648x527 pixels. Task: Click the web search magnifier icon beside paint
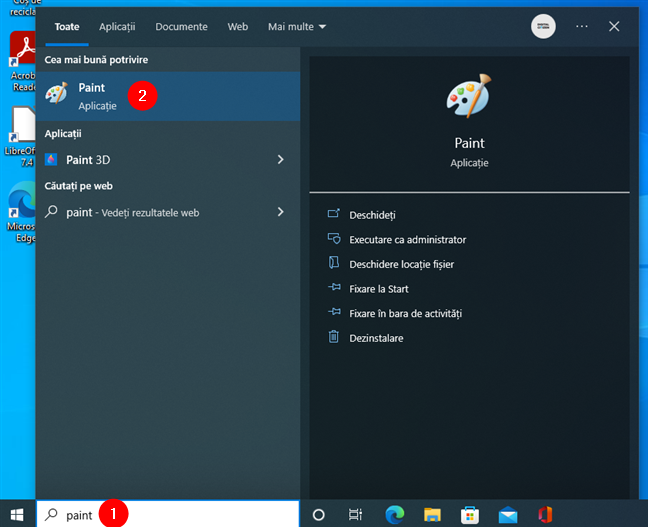pos(51,212)
